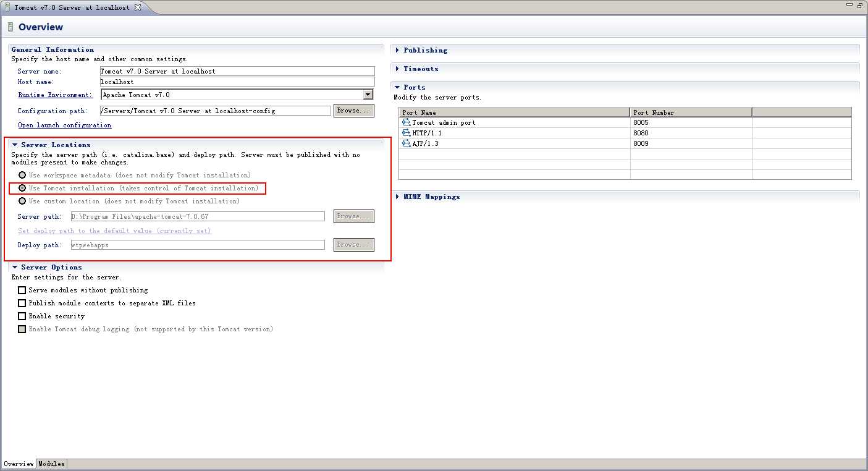Click the Port Number column header

tap(691, 112)
